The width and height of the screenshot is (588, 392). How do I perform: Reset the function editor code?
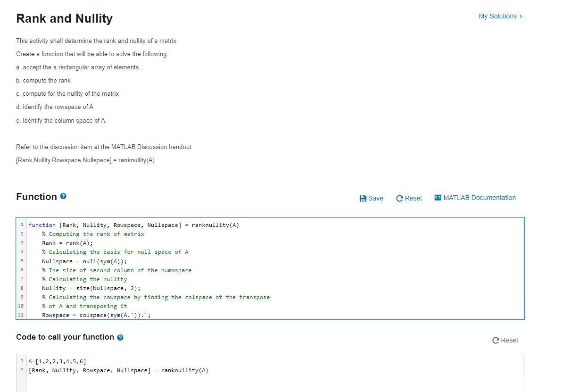coord(409,198)
